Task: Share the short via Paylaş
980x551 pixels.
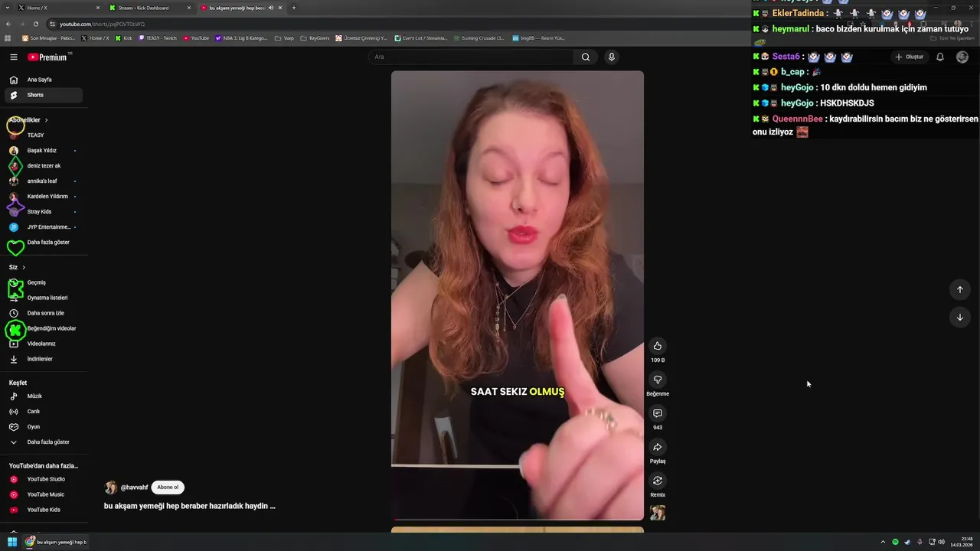Action: pyautogui.click(x=658, y=447)
